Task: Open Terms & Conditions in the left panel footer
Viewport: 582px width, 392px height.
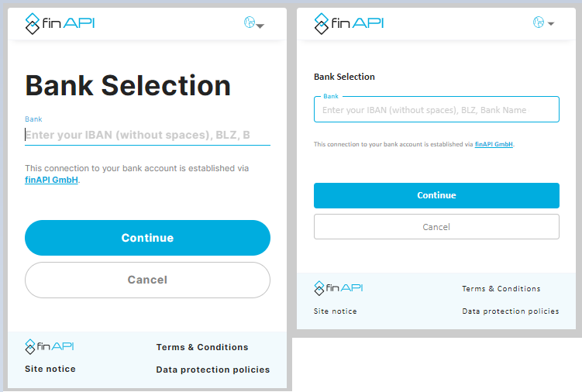Action: click(x=202, y=347)
